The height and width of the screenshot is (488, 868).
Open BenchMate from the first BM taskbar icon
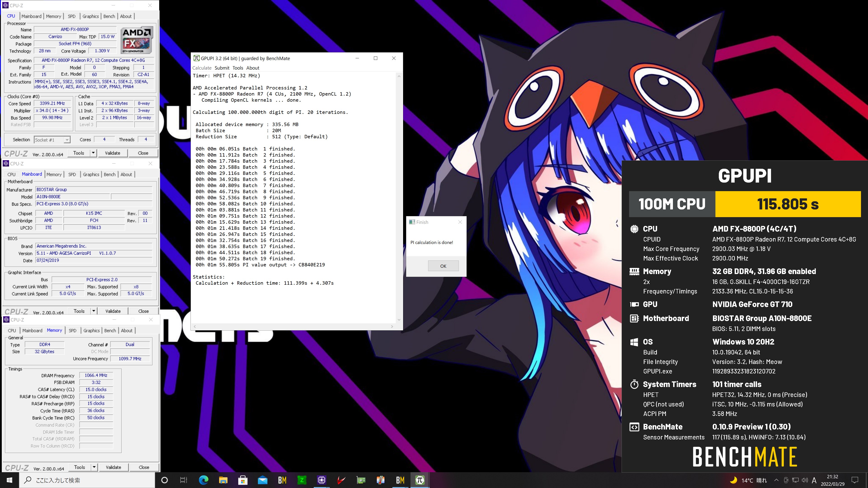click(x=282, y=480)
